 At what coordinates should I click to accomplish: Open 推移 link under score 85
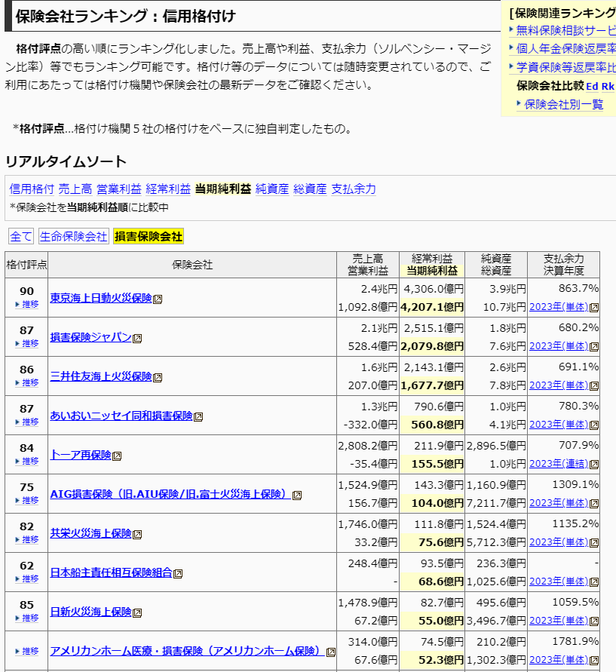coord(27,618)
